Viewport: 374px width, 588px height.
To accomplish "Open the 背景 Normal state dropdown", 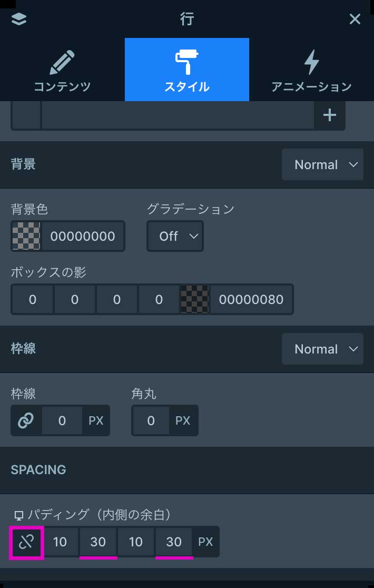I will pos(322,164).
